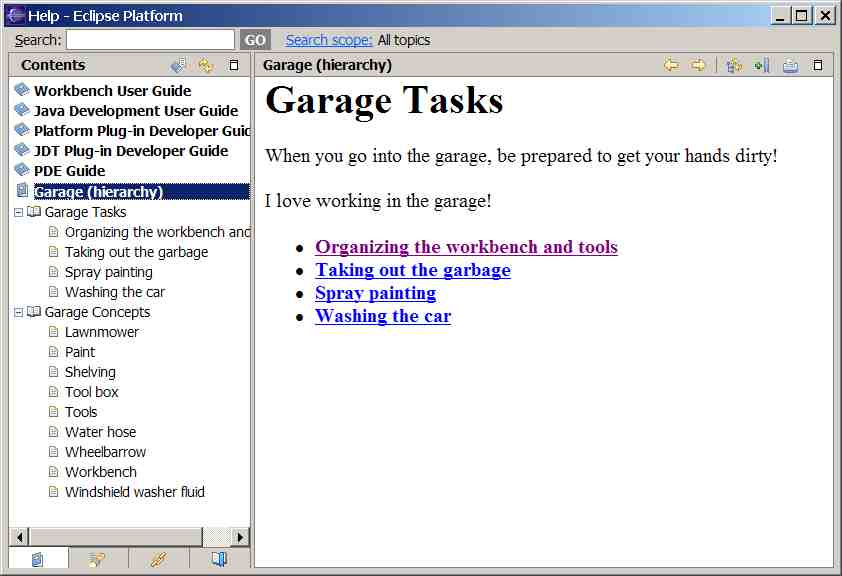Collapse the Garage Tasks tree node

pyautogui.click(x=18, y=212)
